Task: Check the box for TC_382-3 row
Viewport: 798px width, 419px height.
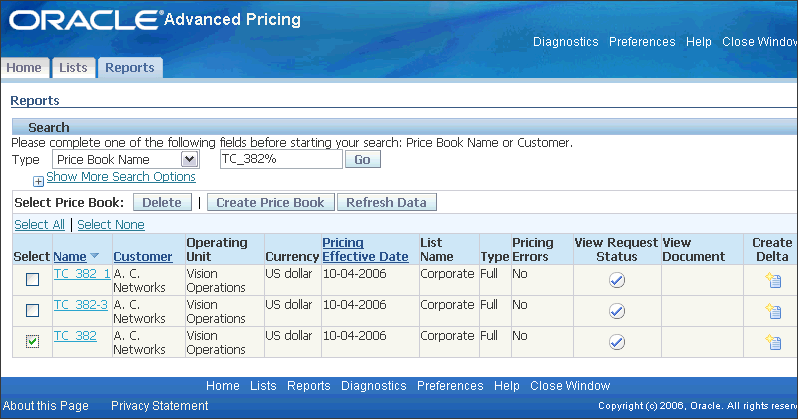Action: pyautogui.click(x=33, y=311)
